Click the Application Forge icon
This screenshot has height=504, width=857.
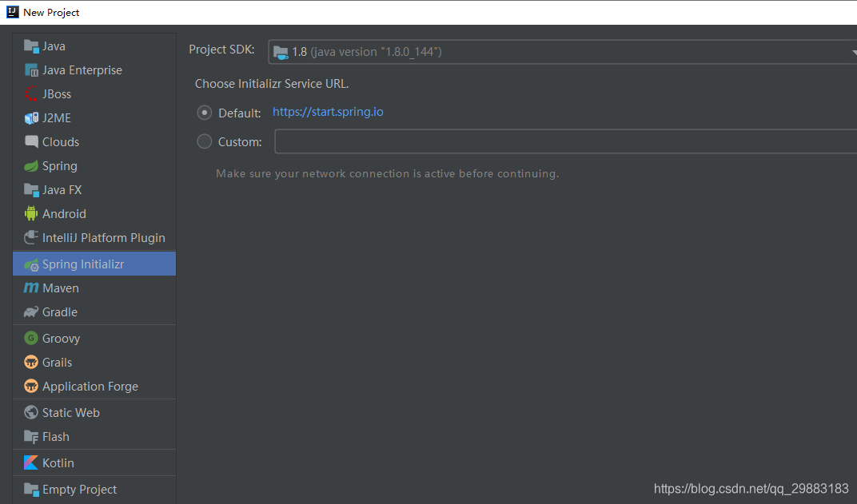(31, 386)
